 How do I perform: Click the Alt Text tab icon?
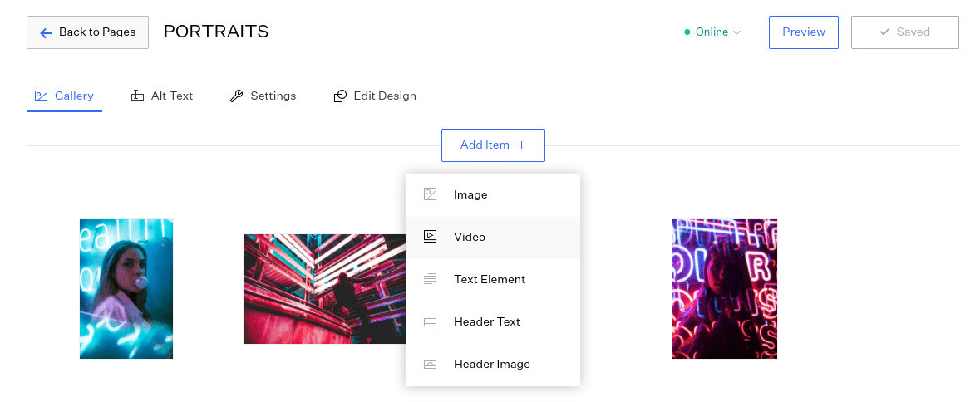coord(137,96)
